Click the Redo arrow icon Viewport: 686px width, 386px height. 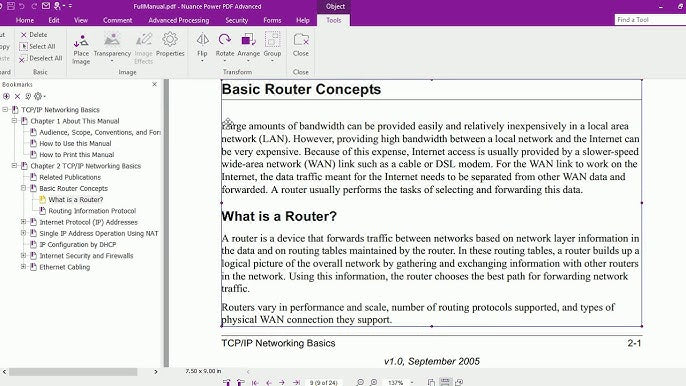point(34,6)
